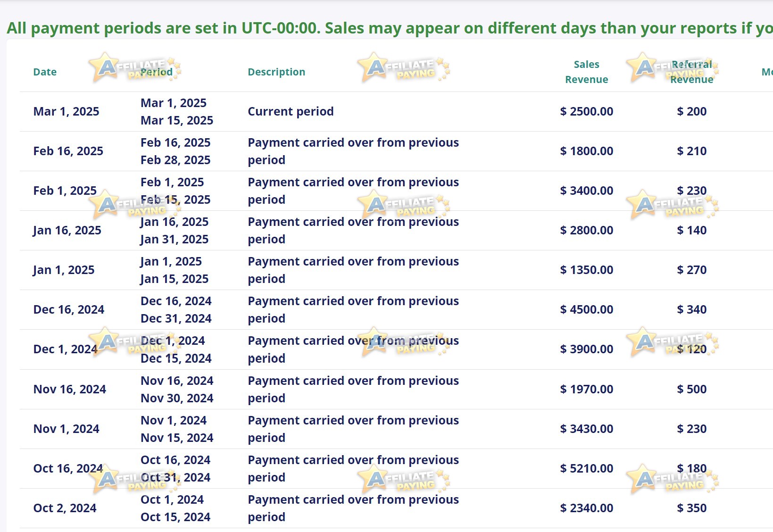773x532 pixels.
Task: Select the Dec 16, 2024 date cell
Action: pos(69,310)
